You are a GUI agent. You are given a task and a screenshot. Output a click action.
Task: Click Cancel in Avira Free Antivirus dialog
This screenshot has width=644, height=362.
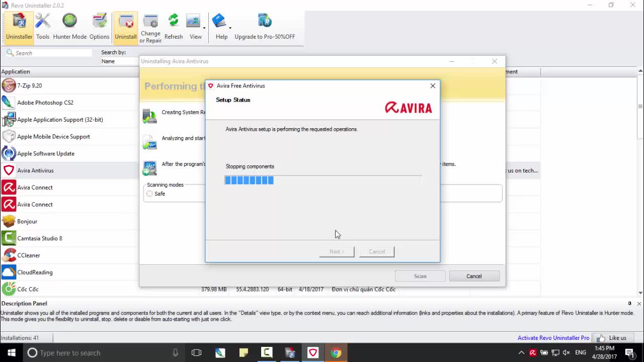[x=377, y=251]
